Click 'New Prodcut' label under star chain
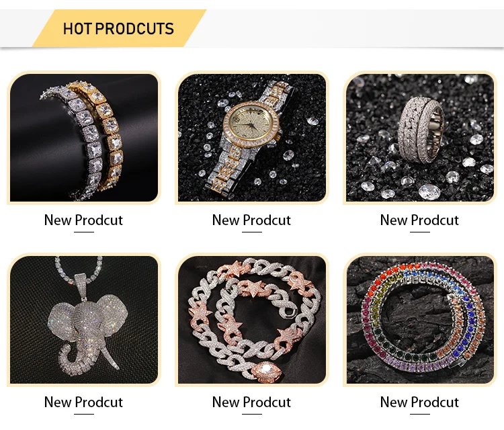This screenshot has width=504, height=430. click(x=251, y=402)
